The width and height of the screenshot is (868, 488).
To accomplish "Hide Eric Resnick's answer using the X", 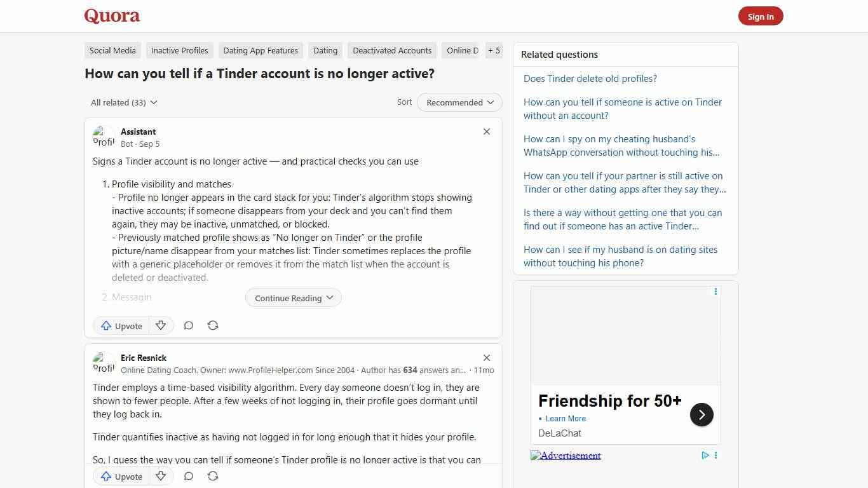I will click(486, 358).
